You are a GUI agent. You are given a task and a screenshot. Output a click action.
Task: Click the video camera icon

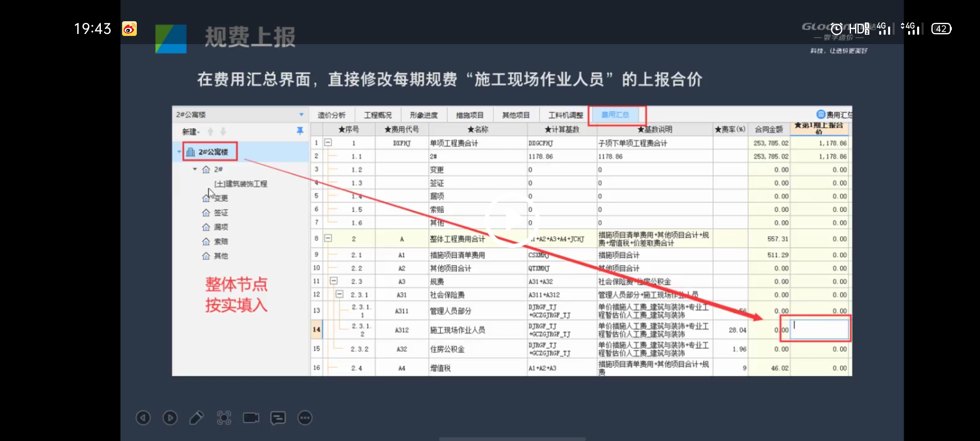pos(251,418)
